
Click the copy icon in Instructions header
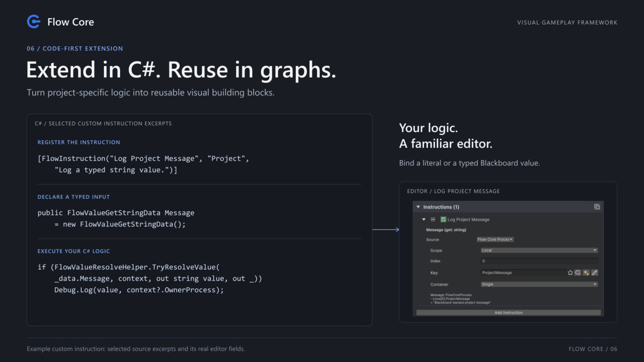[x=597, y=207]
